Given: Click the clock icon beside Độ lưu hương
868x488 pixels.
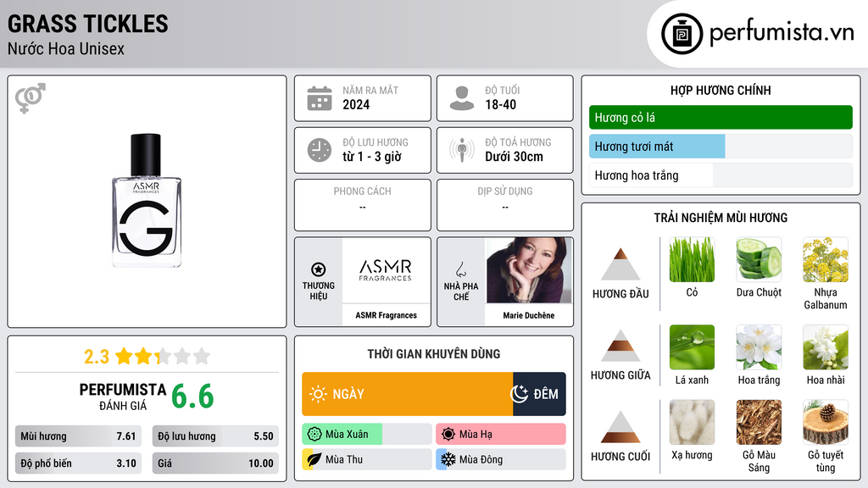Looking at the screenshot, I should tap(320, 150).
